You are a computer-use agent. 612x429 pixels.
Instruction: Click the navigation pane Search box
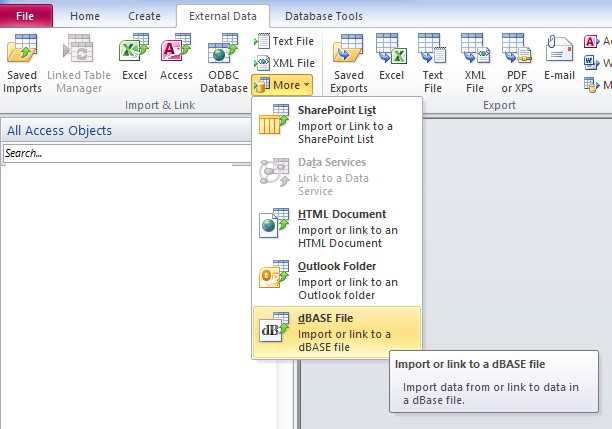coord(127,153)
